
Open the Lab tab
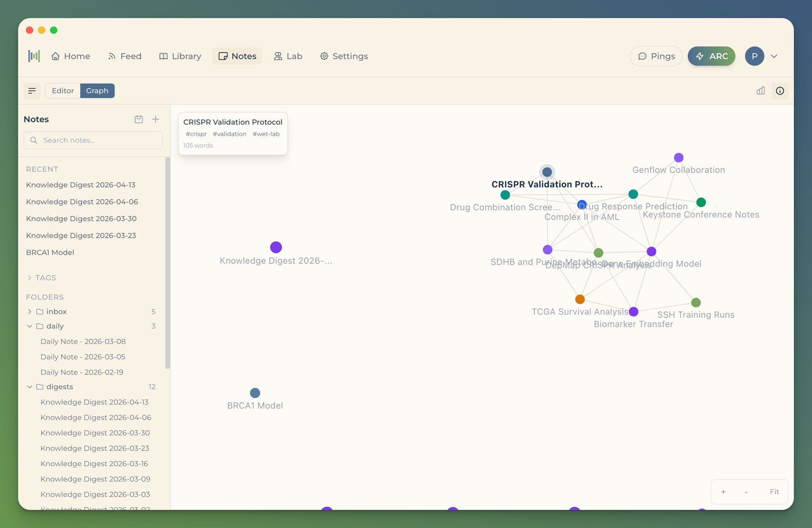tap(288, 56)
